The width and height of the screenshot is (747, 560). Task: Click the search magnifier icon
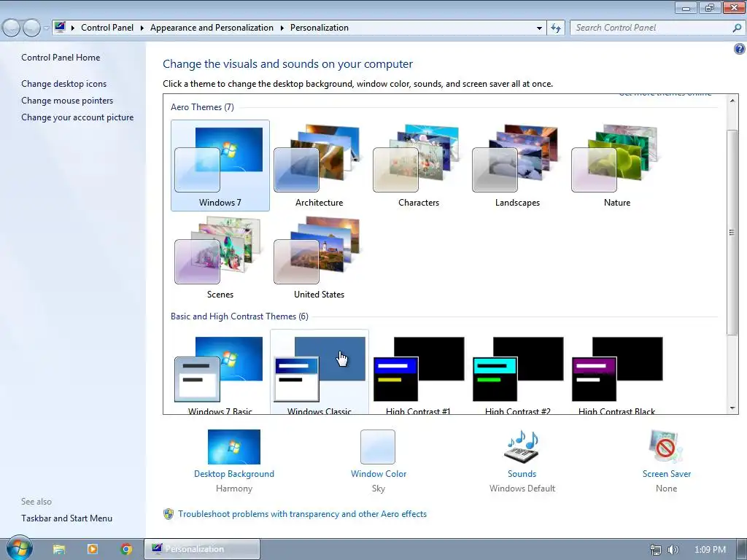coord(737,28)
